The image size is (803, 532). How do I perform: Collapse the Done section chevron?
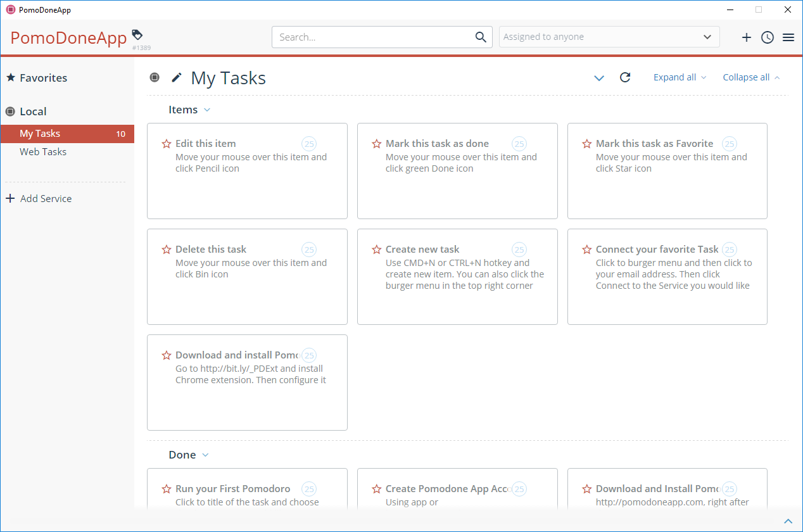pos(205,455)
